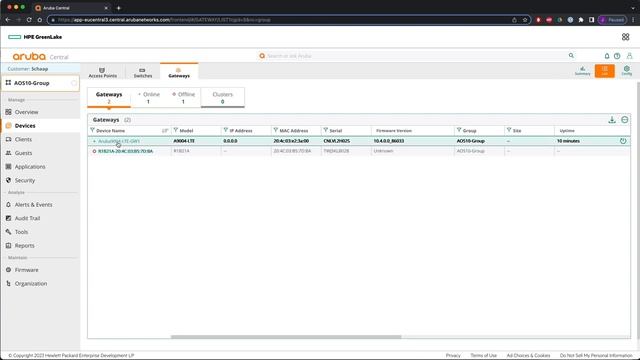Filter by Site column
The width and height of the screenshot is (640, 360).
pos(509,130)
